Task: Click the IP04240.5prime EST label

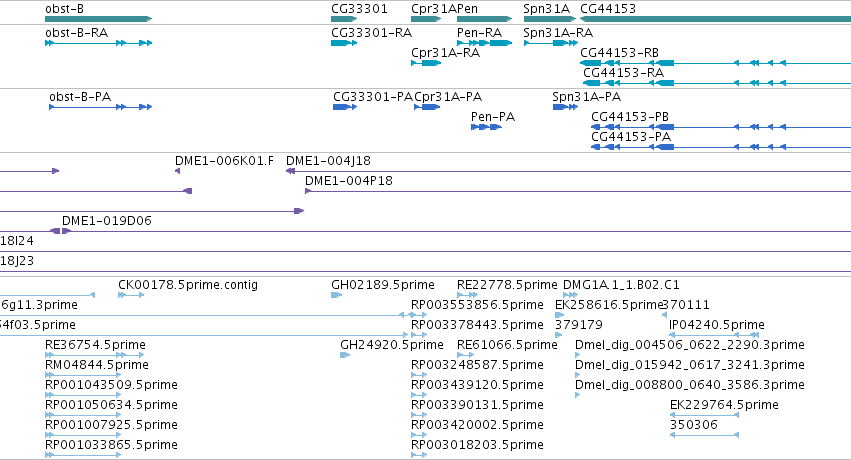Action: [716, 325]
